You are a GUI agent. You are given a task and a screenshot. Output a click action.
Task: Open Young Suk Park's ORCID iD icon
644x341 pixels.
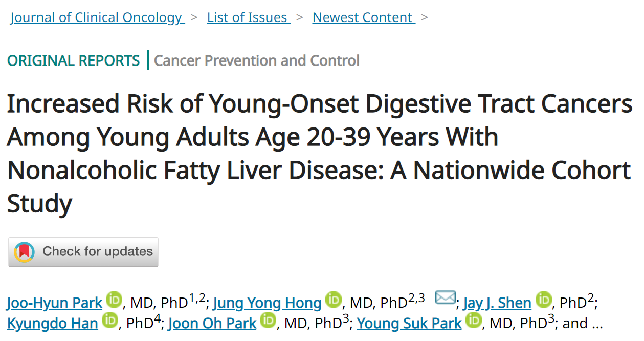[474, 321]
